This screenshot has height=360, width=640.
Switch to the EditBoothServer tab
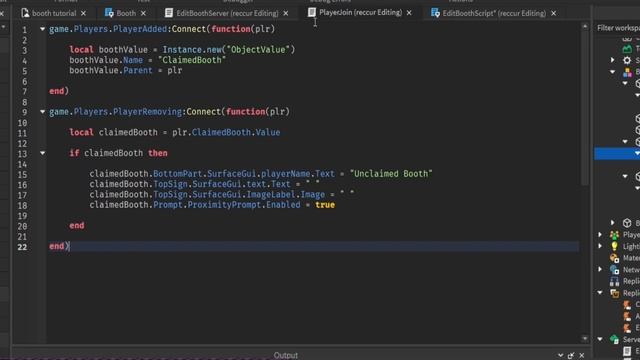tap(227, 13)
